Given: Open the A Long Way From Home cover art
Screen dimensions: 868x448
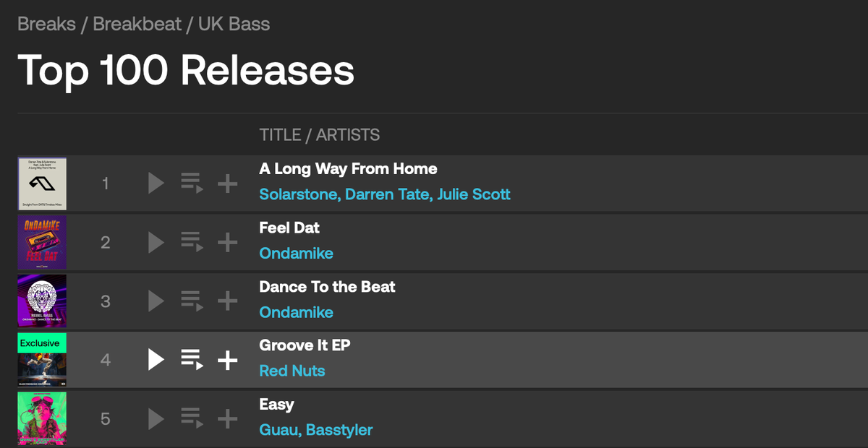Looking at the screenshot, I should coord(42,184).
